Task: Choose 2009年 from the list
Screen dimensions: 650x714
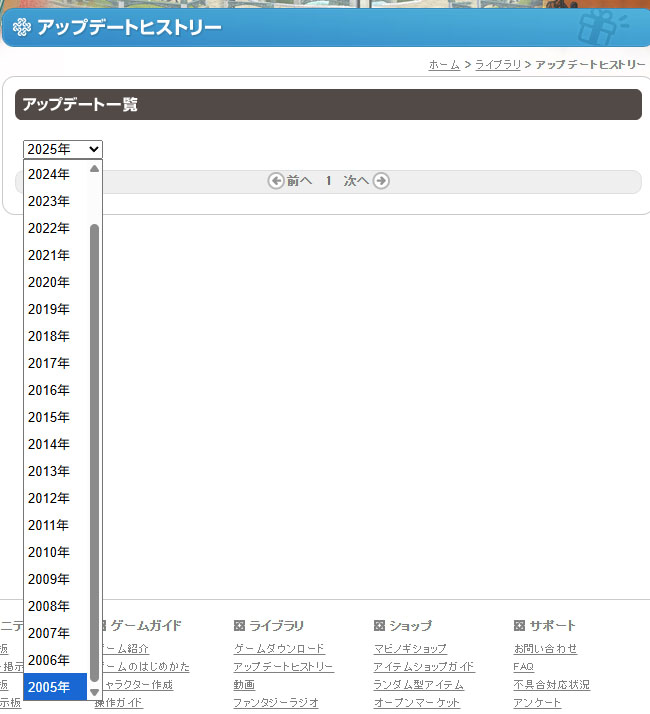Action: point(55,579)
